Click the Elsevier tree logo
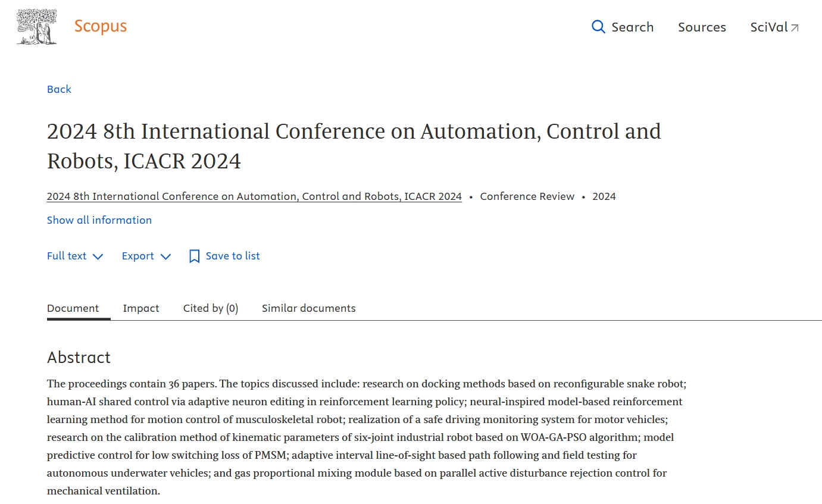The image size is (822, 504). click(37, 27)
